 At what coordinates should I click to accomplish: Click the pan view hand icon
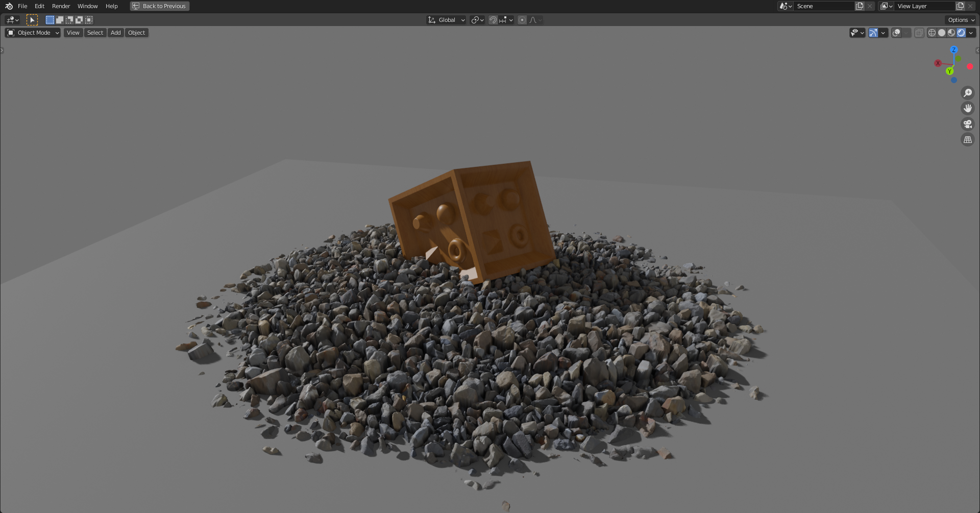[x=967, y=108]
